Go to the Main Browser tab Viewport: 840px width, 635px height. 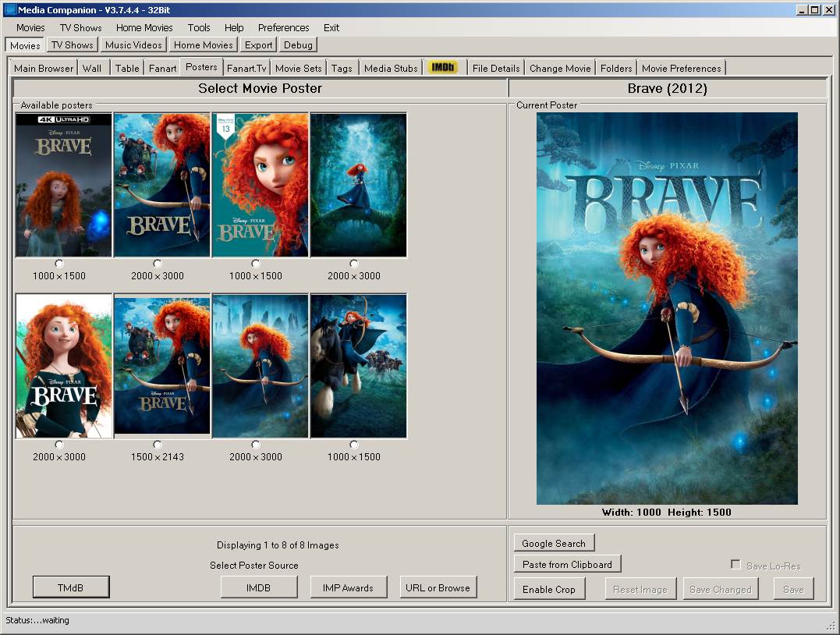pos(44,68)
